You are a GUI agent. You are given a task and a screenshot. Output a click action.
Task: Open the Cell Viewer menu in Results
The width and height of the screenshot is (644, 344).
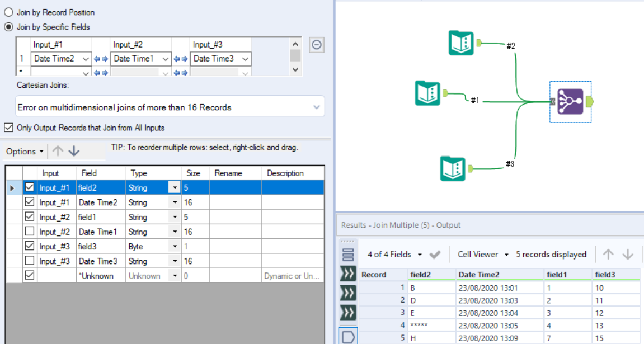pyautogui.click(x=482, y=254)
